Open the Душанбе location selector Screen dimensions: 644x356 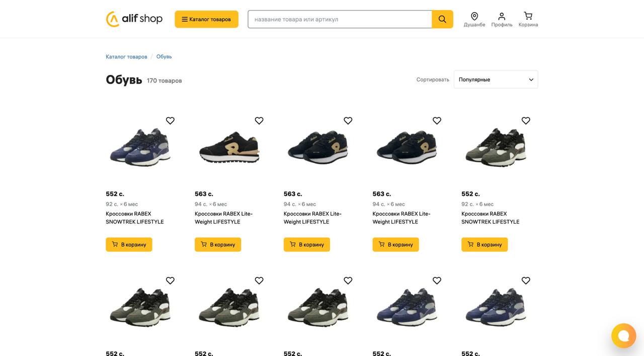tap(474, 20)
